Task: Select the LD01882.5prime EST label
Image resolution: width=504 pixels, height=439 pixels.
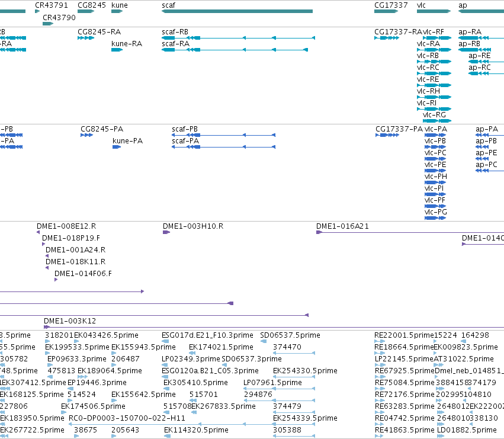Action: click(x=467, y=430)
